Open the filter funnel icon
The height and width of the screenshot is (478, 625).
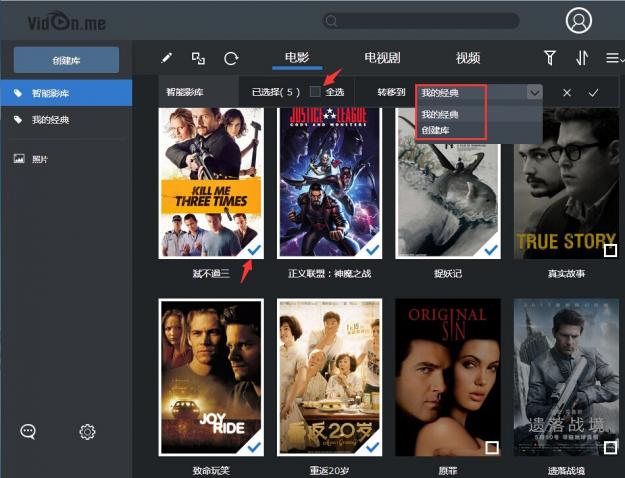tap(550, 58)
